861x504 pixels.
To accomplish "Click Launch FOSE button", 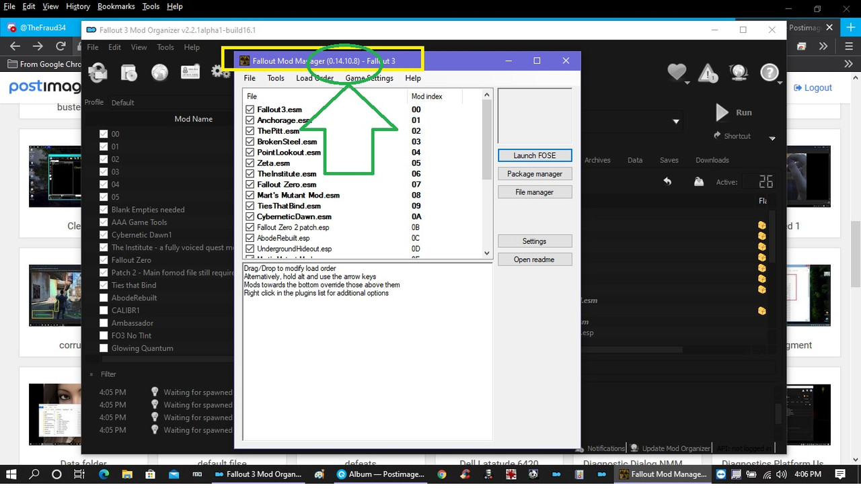I will (x=535, y=155).
